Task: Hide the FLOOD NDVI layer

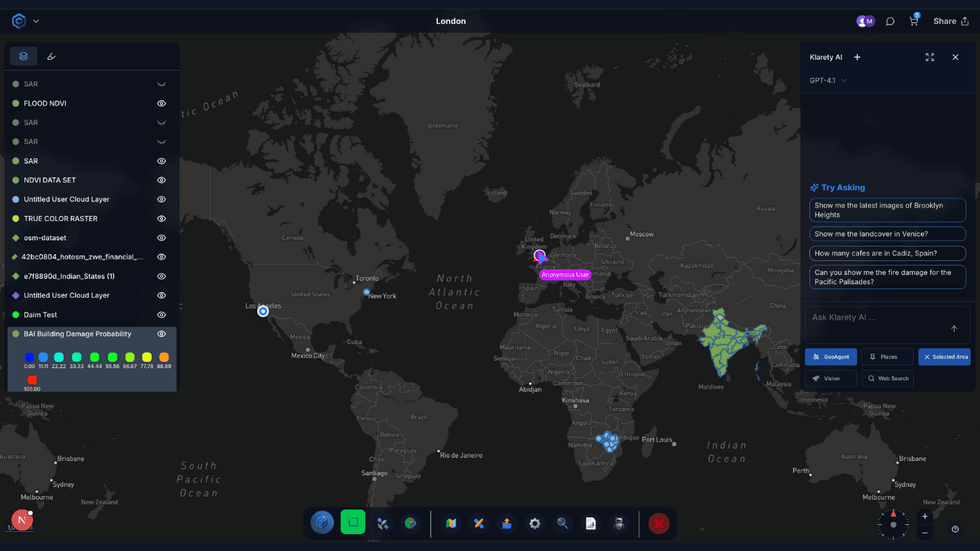Action: click(x=162, y=103)
